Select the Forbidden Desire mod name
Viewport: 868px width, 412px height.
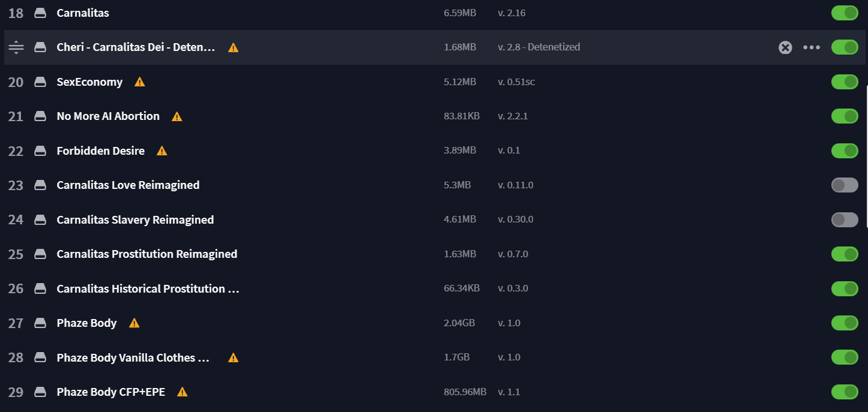pos(101,151)
